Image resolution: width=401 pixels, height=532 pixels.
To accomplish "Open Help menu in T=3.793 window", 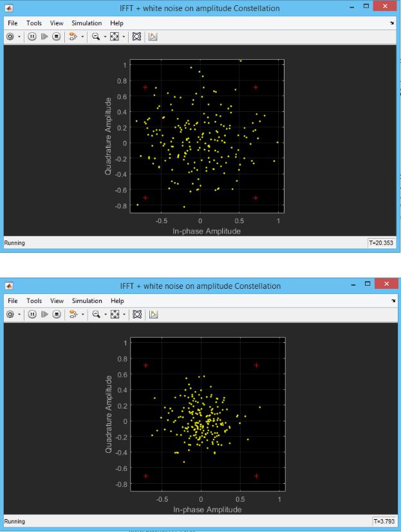I will tap(117, 301).
